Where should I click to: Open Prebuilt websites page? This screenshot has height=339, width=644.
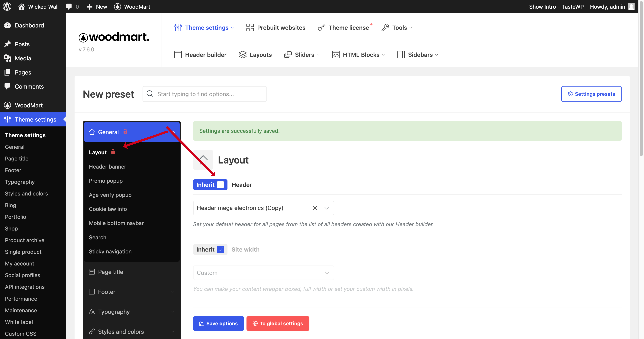pyautogui.click(x=276, y=27)
